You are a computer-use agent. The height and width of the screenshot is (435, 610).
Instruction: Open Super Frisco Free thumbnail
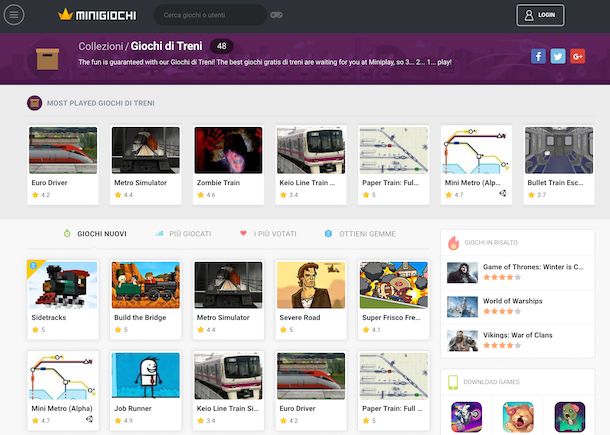pos(394,285)
